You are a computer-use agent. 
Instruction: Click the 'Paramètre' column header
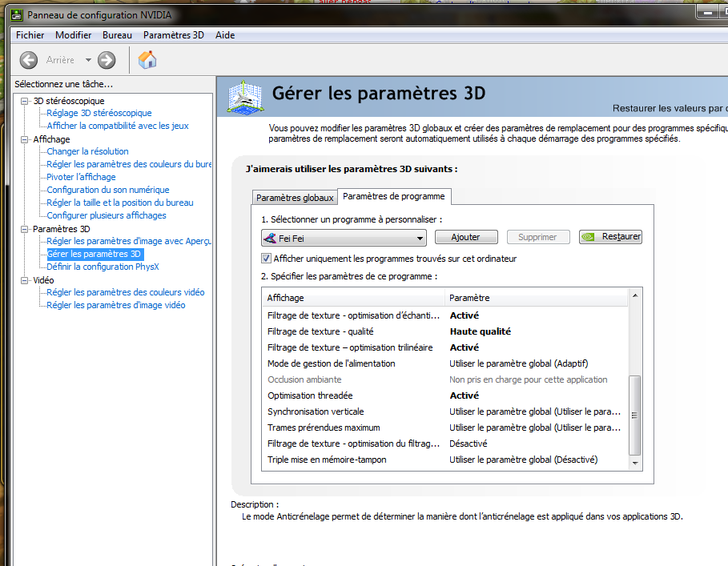pyautogui.click(x=537, y=298)
